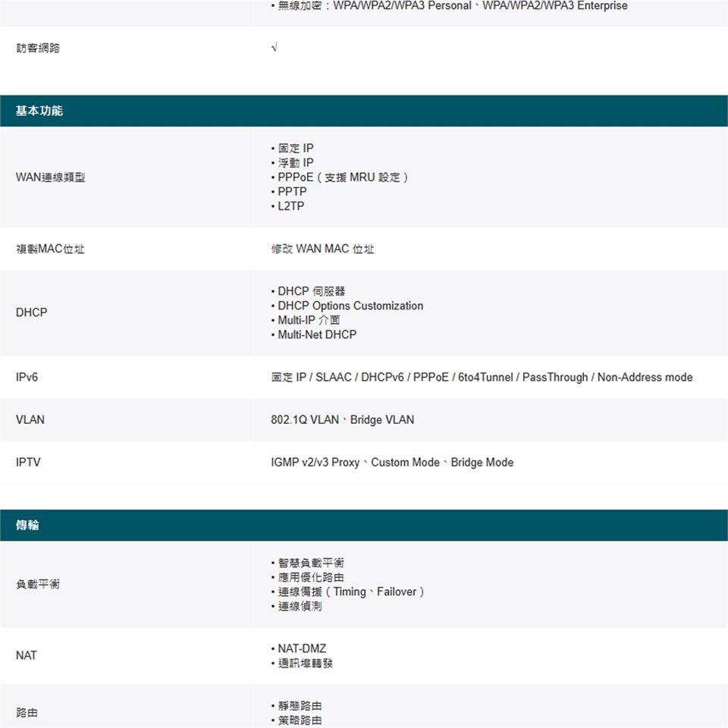Click the 訪客網路 row label

click(38, 49)
